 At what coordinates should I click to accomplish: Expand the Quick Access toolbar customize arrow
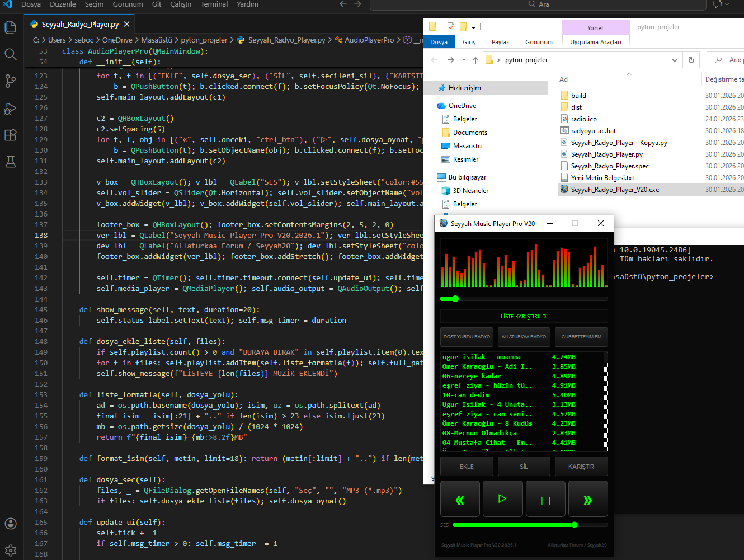[x=473, y=27]
